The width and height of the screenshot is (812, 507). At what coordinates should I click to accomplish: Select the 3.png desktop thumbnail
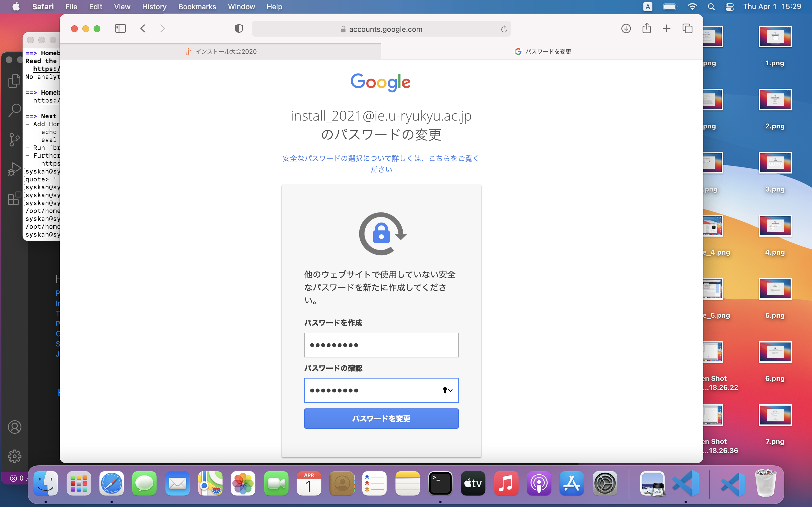[775, 163]
